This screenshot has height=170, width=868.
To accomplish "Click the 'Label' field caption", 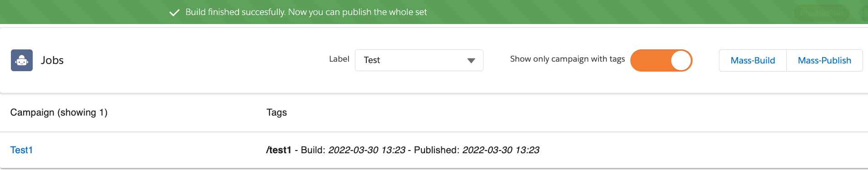I will pyautogui.click(x=339, y=59).
